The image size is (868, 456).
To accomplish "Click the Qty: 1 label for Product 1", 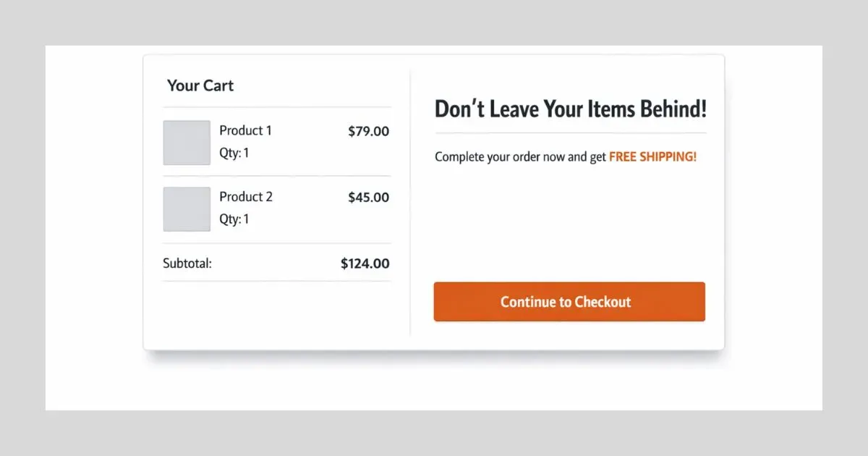I will 234,152.
